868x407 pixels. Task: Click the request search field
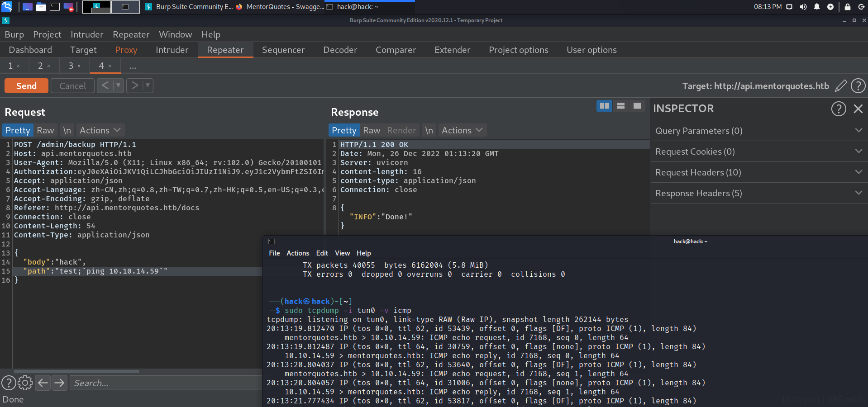166,383
